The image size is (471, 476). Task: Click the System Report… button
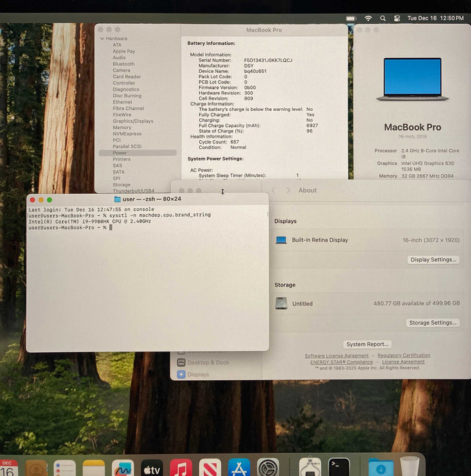click(368, 344)
